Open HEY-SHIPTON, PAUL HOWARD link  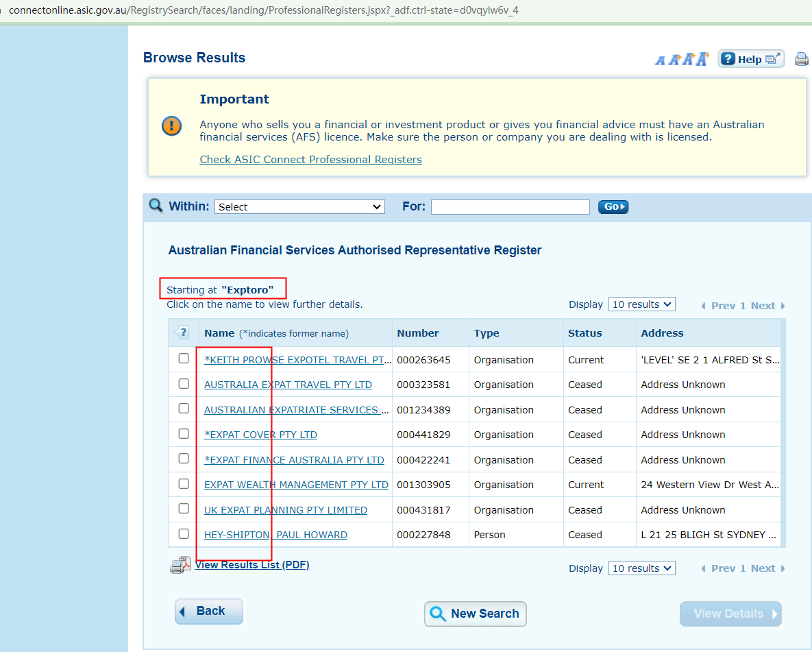275,535
